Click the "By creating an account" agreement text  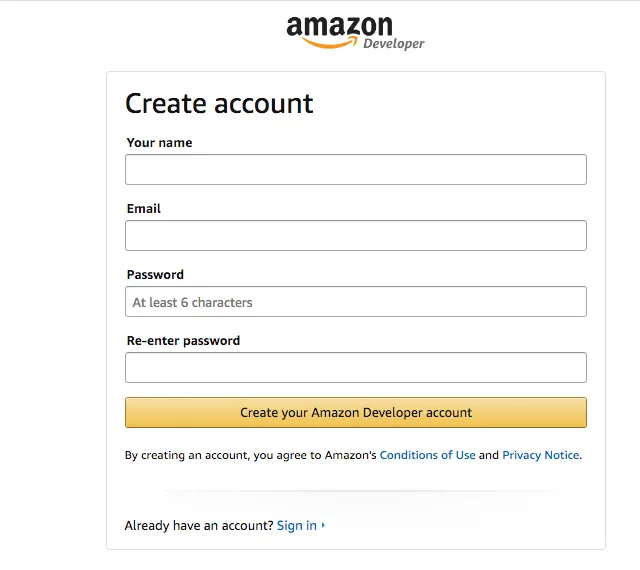point(250,455)
